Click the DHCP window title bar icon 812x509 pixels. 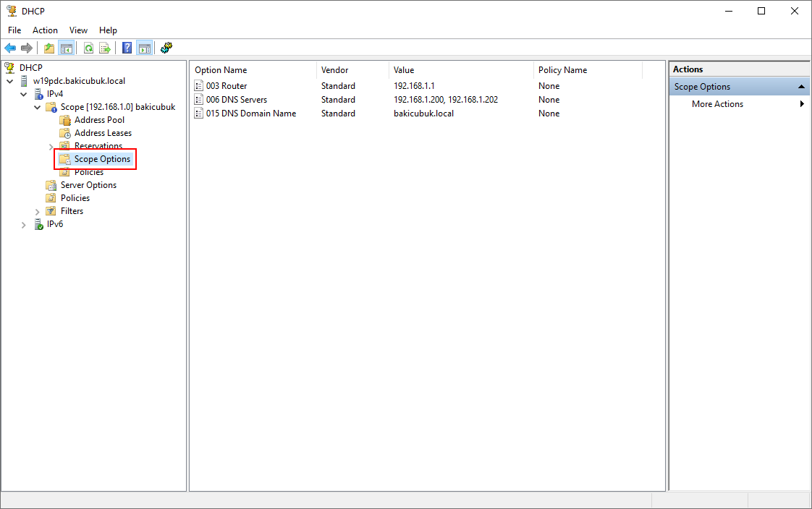pos(12,11)
